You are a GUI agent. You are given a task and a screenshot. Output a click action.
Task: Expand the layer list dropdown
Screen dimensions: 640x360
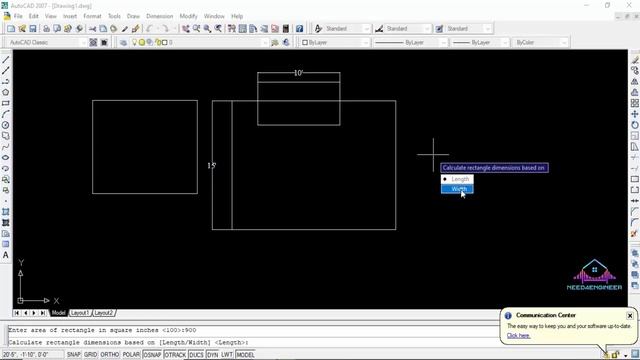(265, 42)
